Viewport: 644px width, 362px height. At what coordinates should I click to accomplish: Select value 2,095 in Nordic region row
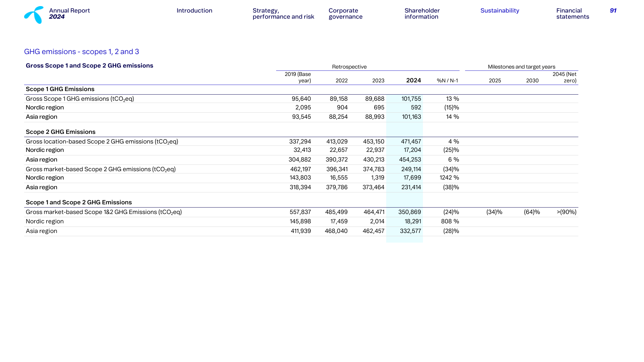(x=303, y=107)
